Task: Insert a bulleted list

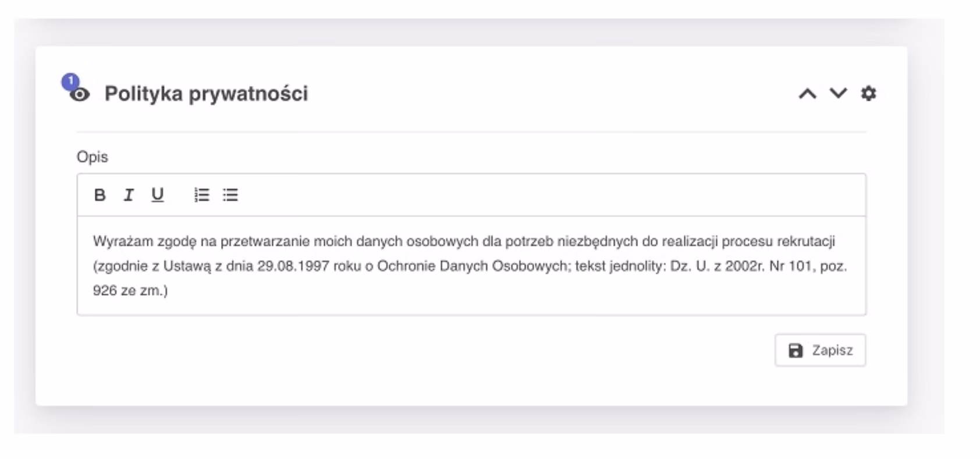Action: click(230, 195)
